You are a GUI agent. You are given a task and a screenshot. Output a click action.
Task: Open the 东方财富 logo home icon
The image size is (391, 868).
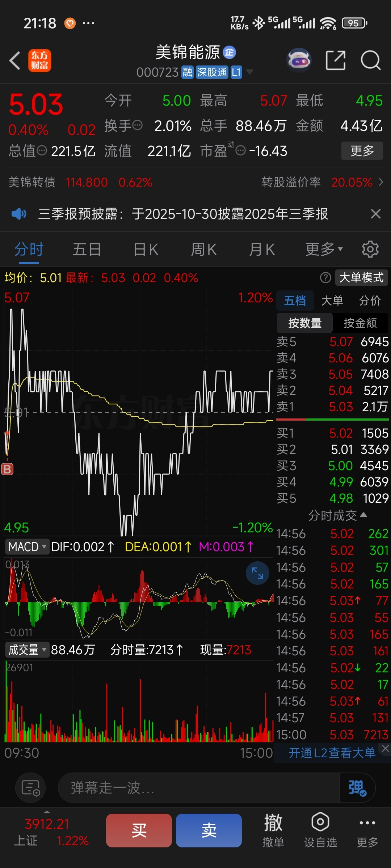click(x=40, y=60)
